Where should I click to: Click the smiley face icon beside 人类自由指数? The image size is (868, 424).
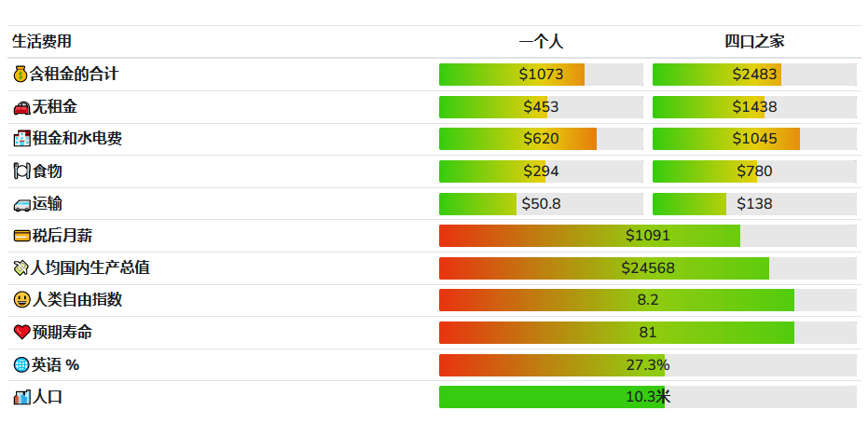pyautogui.click(x=21, y=300)
